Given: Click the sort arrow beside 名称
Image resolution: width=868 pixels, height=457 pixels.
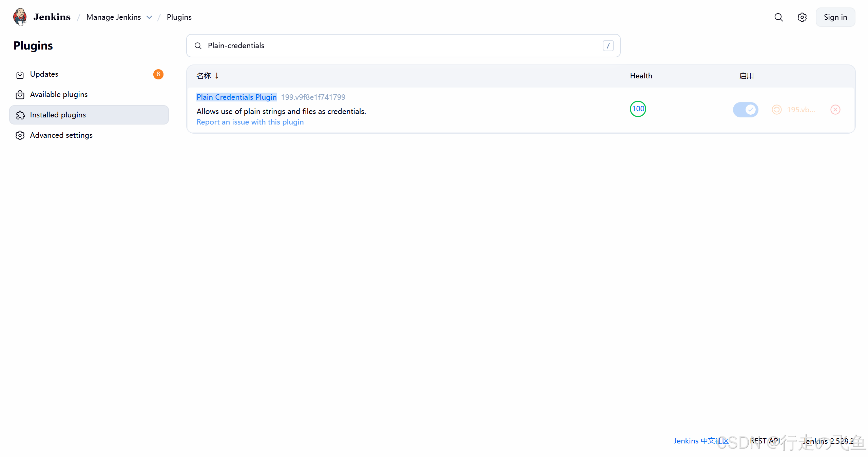Looking at the screenshot, I should click(217, 76).
